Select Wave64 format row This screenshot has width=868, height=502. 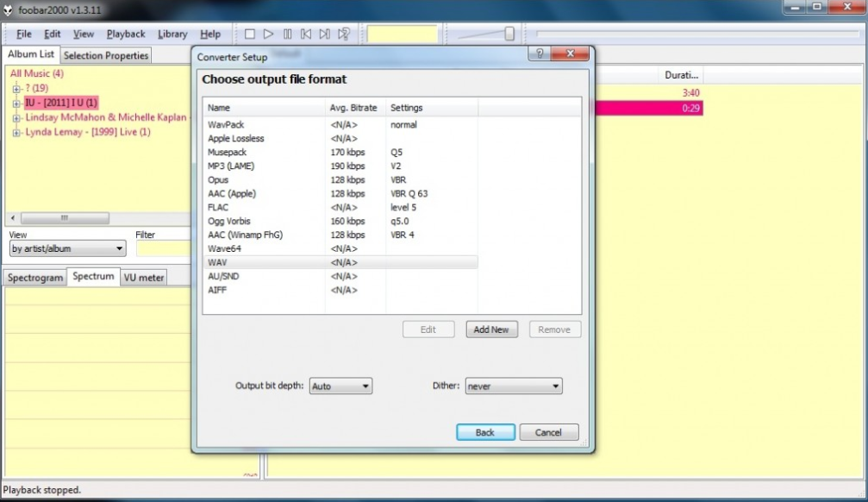340,248
